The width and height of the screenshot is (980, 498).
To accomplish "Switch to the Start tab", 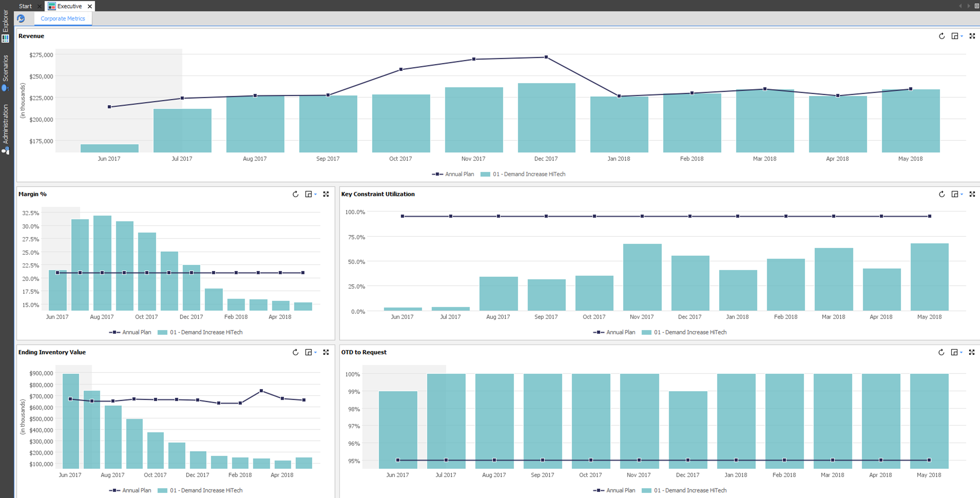I will [25, 6].
